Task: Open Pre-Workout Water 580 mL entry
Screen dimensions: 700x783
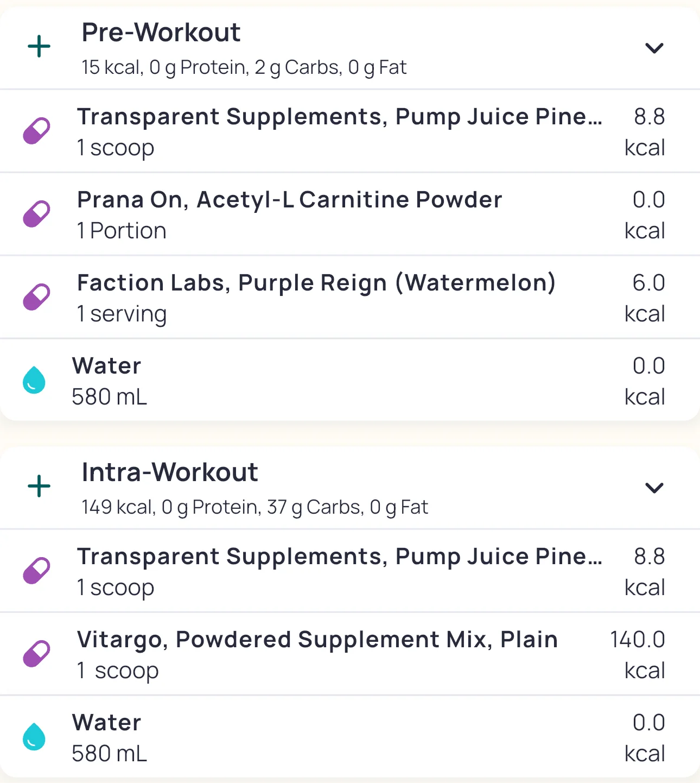Action: (x=109, y=381)
